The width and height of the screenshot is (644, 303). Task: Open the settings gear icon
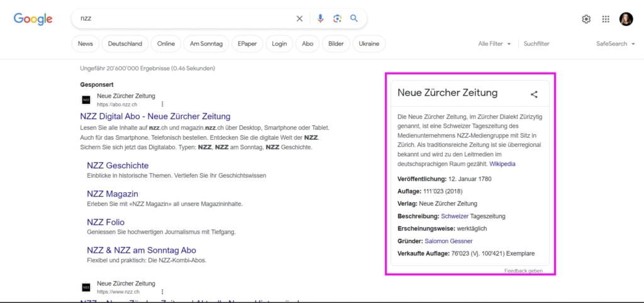(x=586, y=19)
